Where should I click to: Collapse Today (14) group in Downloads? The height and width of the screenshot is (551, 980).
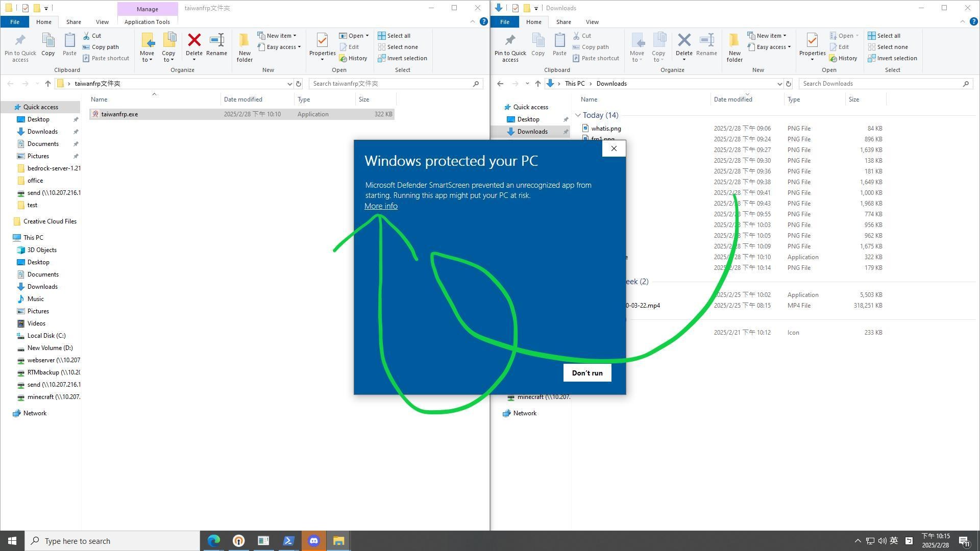(x=578, y=115)
